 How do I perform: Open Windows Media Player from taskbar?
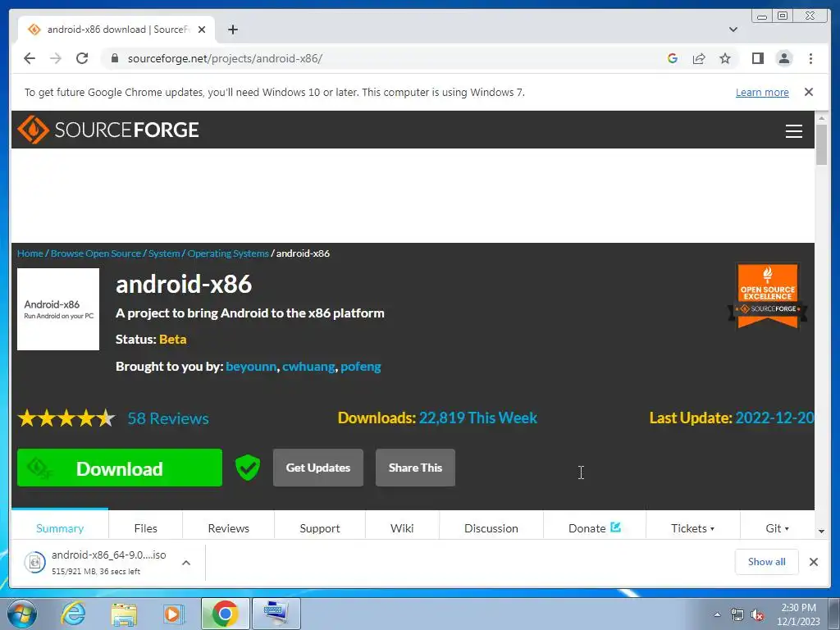(x=174, y=614)
